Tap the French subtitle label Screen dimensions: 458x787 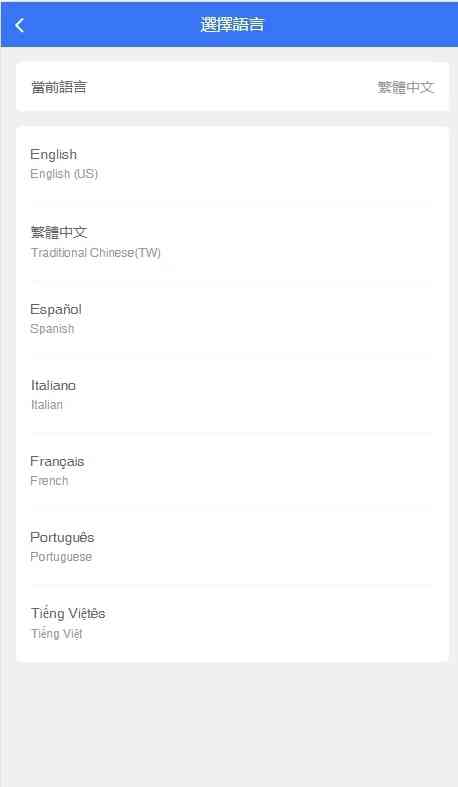click(49, 481)
